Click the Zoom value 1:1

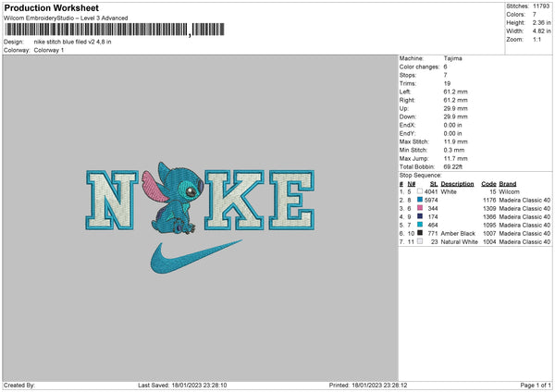point(536,39)
